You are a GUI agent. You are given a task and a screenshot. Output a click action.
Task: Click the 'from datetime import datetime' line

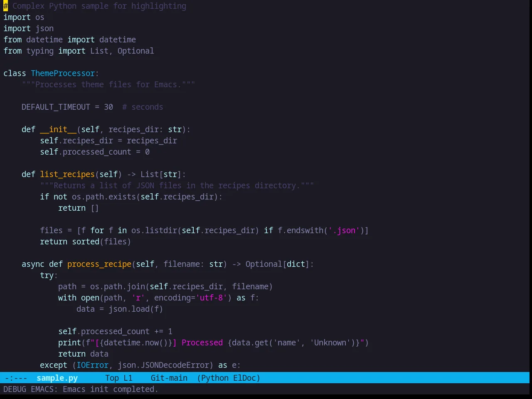click(69, 39)
